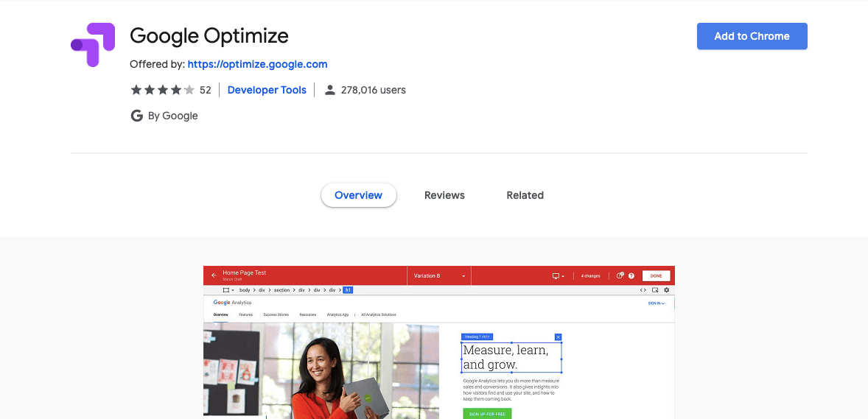
Task: Open the Features tab in Analytics preview
Action: (246, 314)
